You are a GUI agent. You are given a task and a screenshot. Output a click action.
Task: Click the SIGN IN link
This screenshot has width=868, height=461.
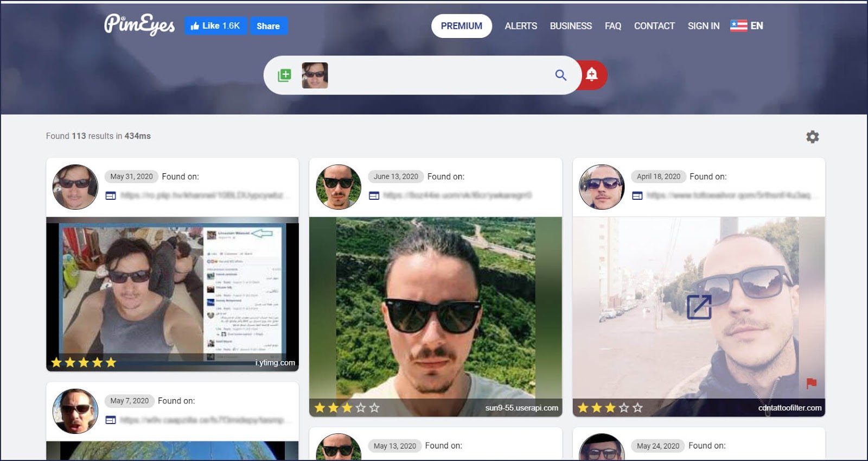click(x=703, y=26)
